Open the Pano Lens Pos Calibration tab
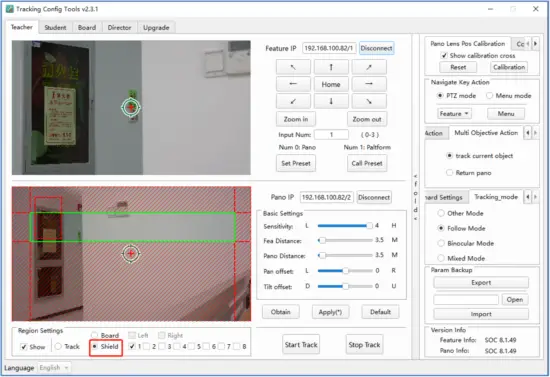This screenshot has width=550, height=377. coord(468,43)
